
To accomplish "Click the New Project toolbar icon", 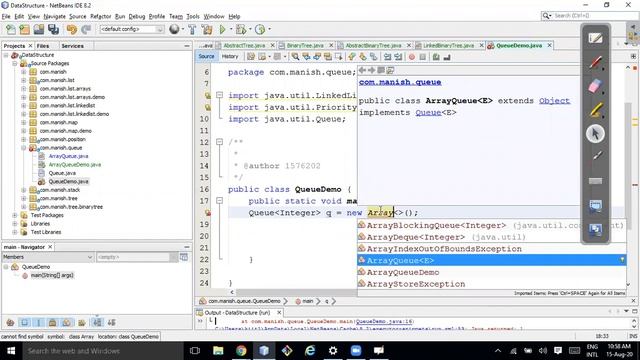I will [24, 29].
